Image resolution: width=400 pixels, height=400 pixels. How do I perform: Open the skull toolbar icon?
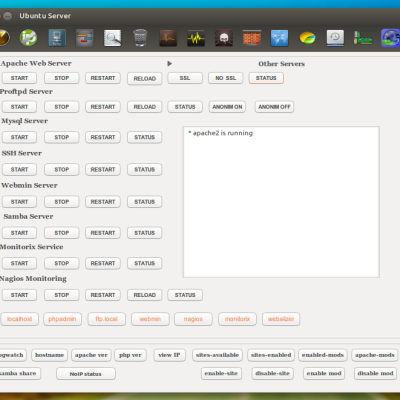pyautogui.click(x=224, y=38)
